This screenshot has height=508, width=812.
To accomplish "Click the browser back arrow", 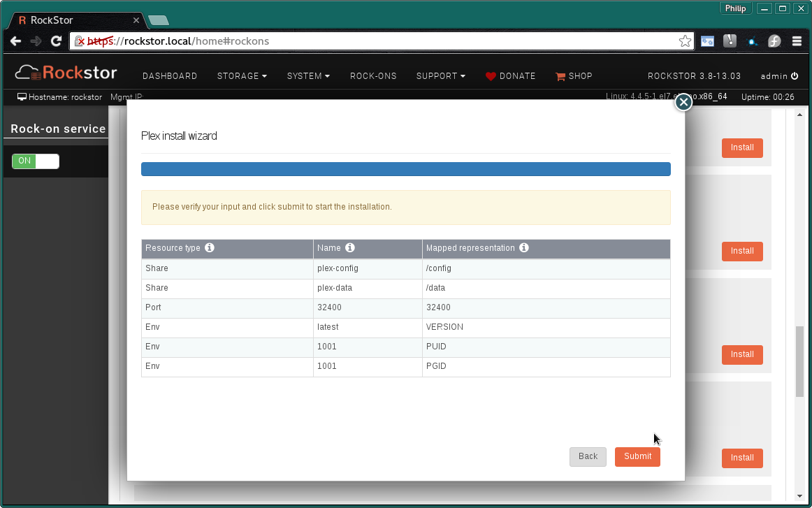I will (x=15, y=41).
